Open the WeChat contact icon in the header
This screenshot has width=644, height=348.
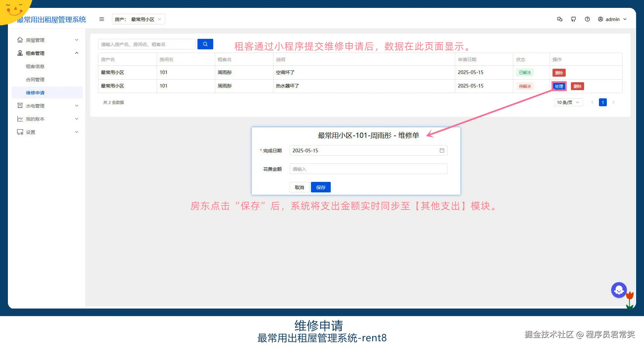coord(559,19)
